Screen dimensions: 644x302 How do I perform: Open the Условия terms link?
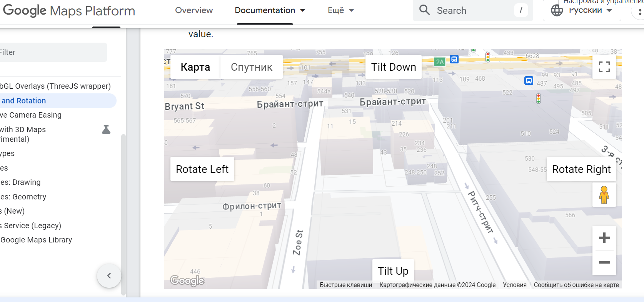coord(515,285)
